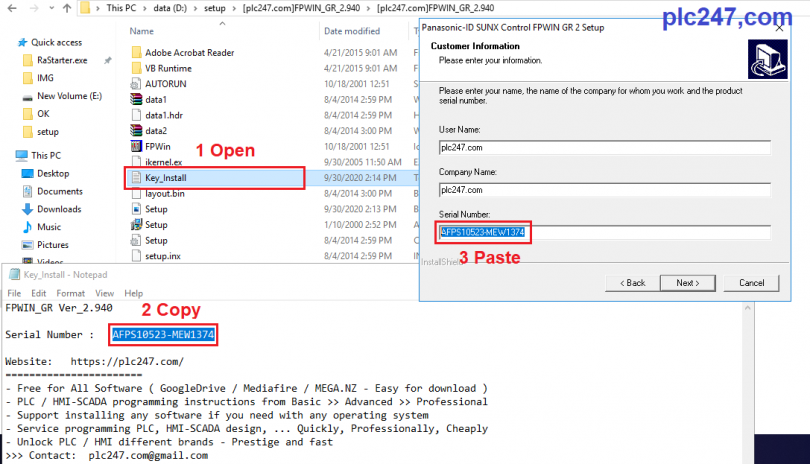This screenshot has width=810, height=464.
Task: Sort files by Date modified column
Action: point(351,32)
